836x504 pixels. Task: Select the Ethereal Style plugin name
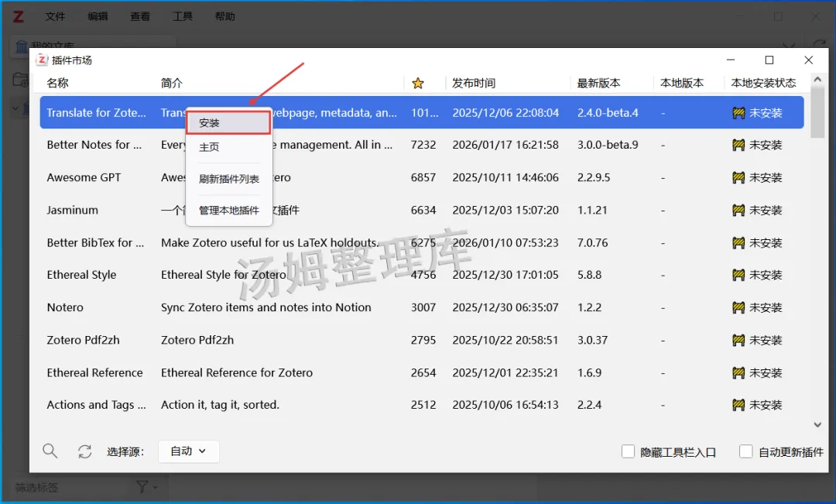pos(81,275)
